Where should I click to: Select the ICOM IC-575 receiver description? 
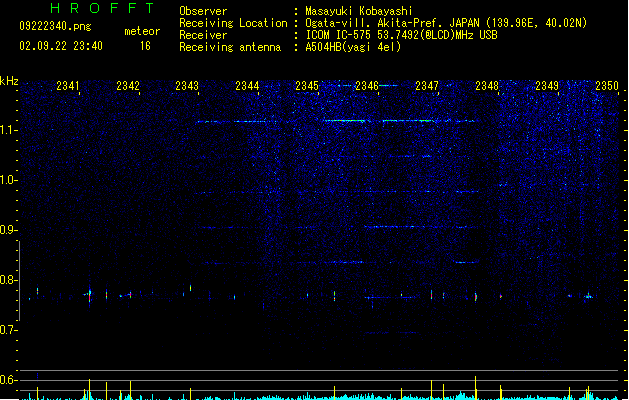pyautogui.click(x=402, y=35)
